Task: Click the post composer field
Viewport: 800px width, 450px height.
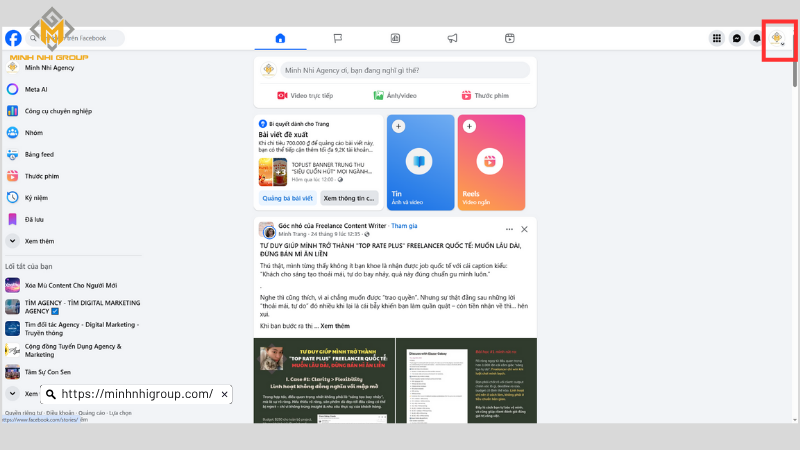Action: coord(405,70)
